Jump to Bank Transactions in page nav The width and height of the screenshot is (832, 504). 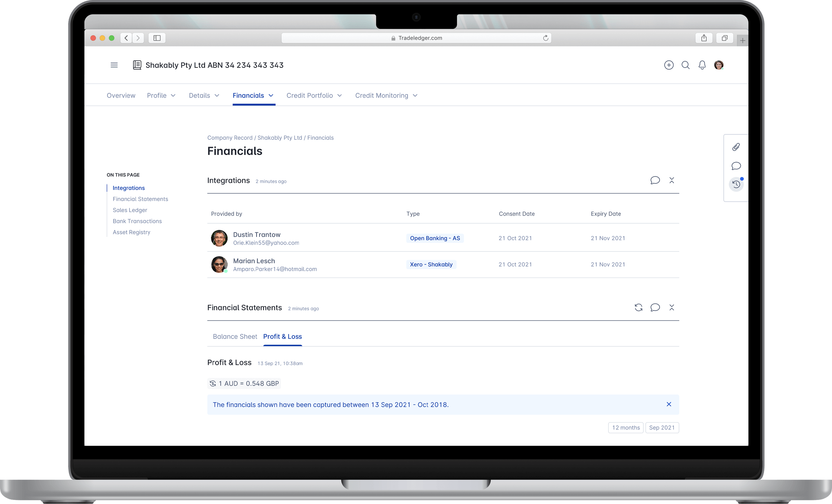(x=137, y=221)
